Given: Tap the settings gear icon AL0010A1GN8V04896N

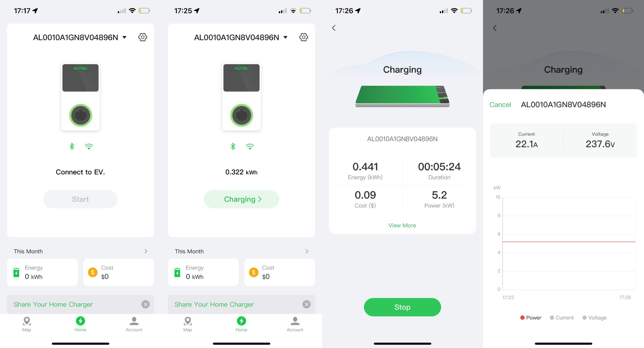Looking at the screenshot, I should pyautogui.click(x=143, y=37).
